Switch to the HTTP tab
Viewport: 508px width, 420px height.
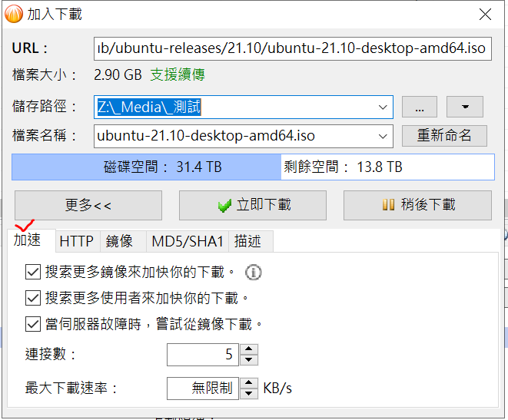click(x=76, y=241)
